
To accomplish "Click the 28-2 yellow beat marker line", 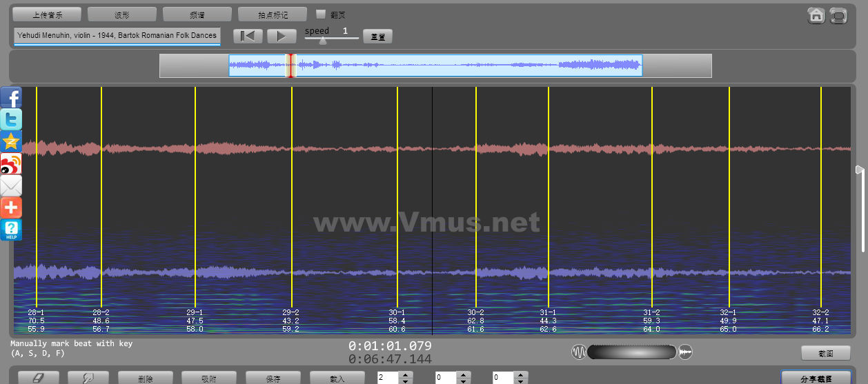I will pyautogui.click(x=101, y=200).
